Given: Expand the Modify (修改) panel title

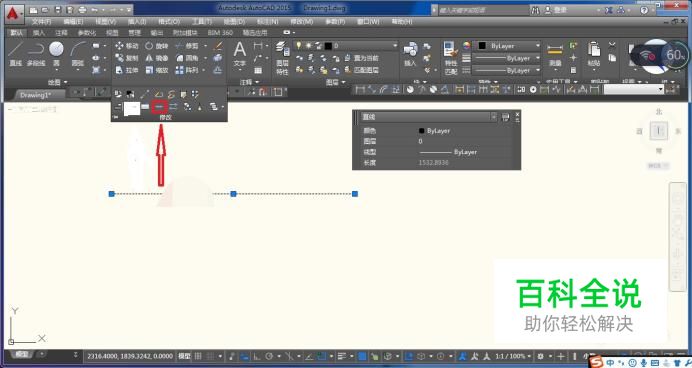Looking at the screenshot, I should coord(165,117).
